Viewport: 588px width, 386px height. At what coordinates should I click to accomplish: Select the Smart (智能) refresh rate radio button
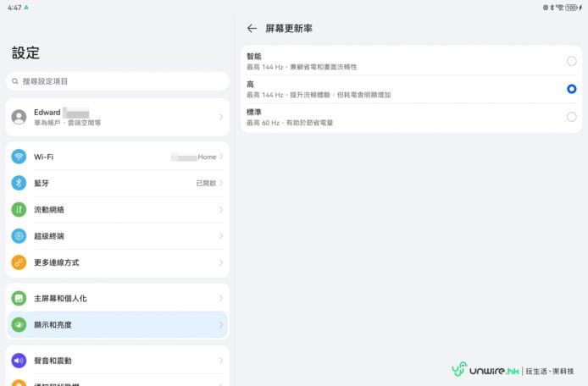[x=571, y=61]
